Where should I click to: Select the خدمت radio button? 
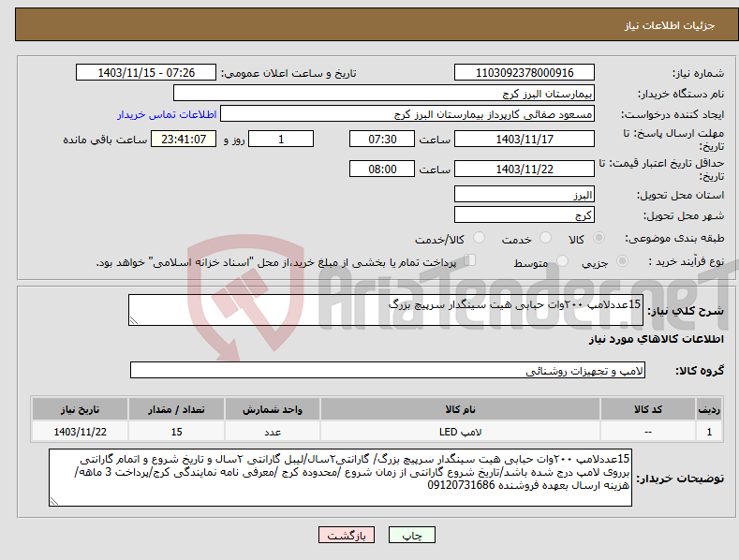545,238
